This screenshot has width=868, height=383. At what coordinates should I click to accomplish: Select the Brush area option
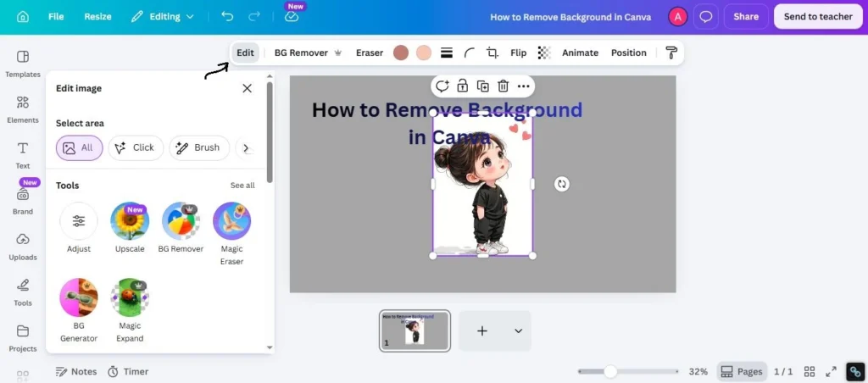[x=199, y=147]
